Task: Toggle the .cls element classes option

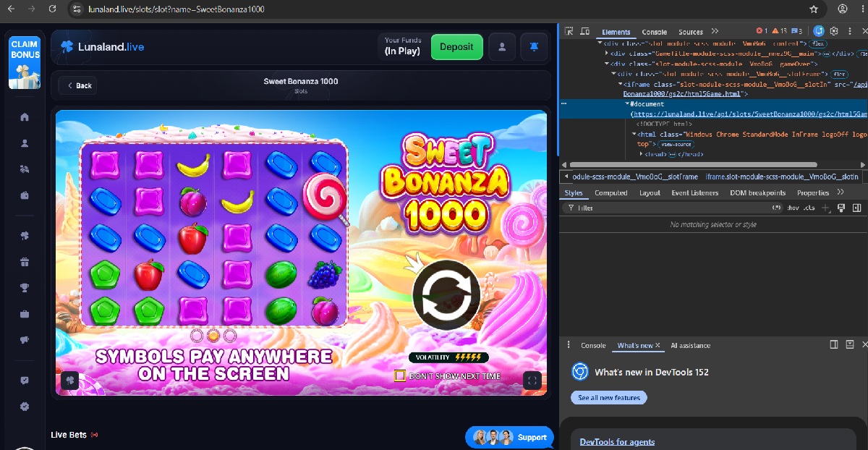Action: (809, 208)
